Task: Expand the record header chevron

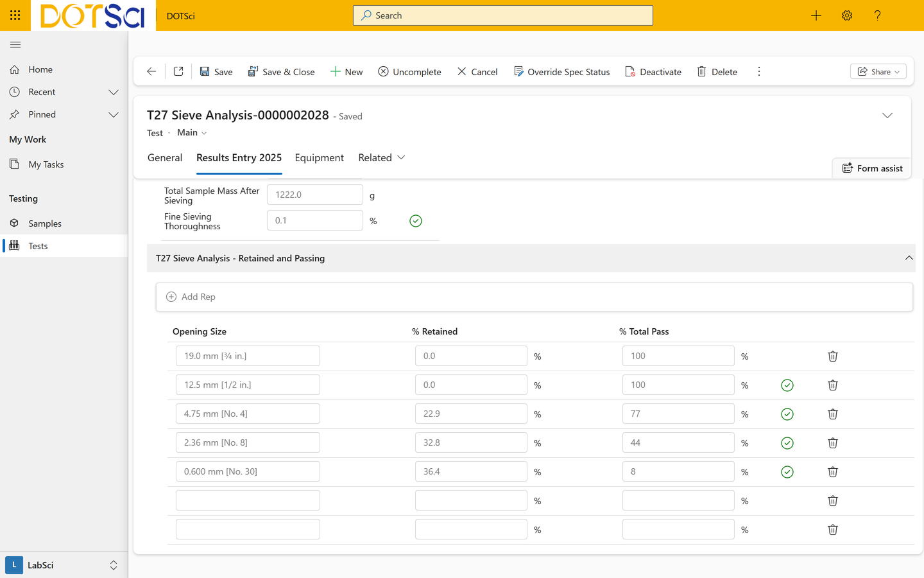Action: click(x=887, y=116)
